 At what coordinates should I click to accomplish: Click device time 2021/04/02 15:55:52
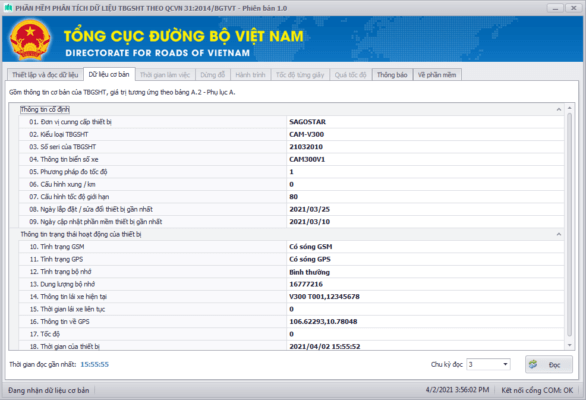[x=325, y=347]
